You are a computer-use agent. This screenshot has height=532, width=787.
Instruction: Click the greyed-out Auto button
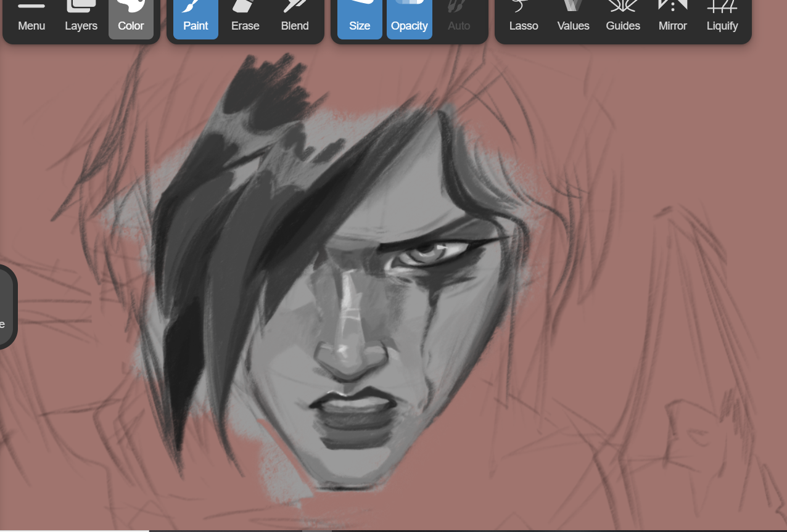click(x=459, y=17)
